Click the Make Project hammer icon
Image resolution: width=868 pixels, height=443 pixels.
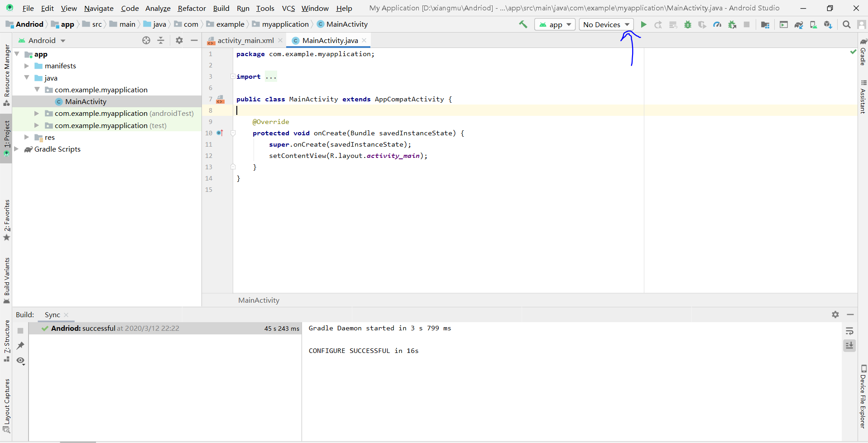[x=523, y=24]
